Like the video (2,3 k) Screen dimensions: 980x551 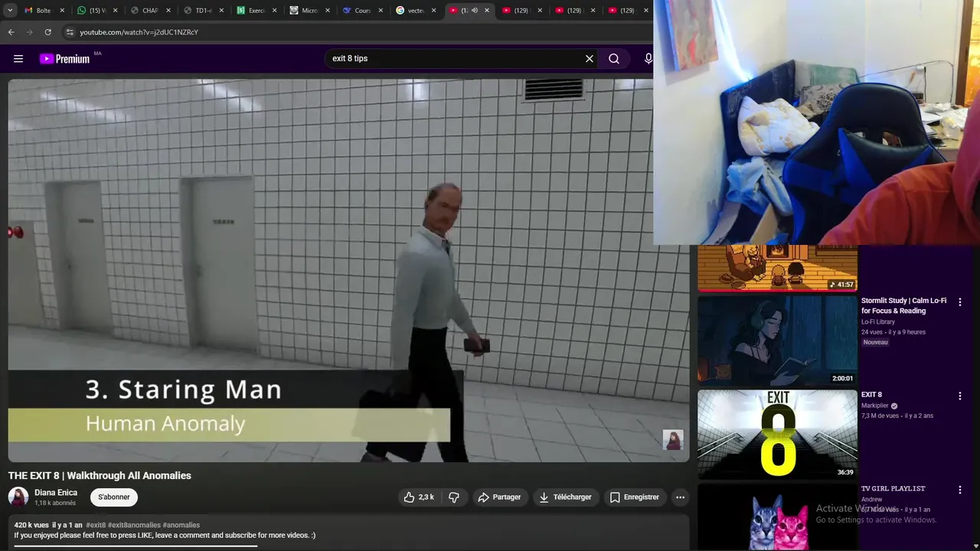point(419,497)
